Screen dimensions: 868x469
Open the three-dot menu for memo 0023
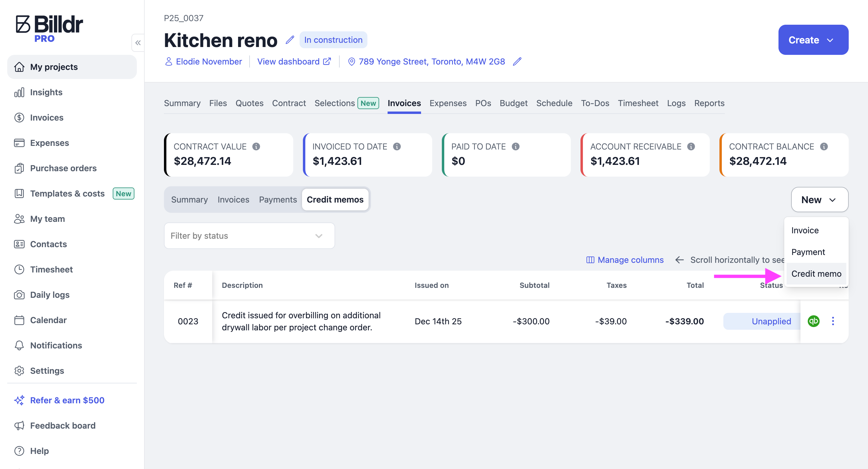pos(833,321)
